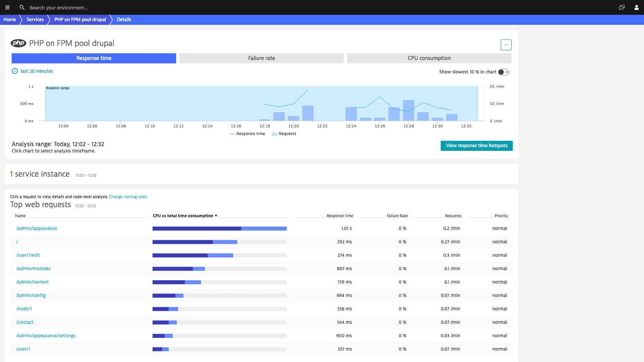Click the clock icon beside last 30 minutes
644x362 pixels.
[15, 71]
